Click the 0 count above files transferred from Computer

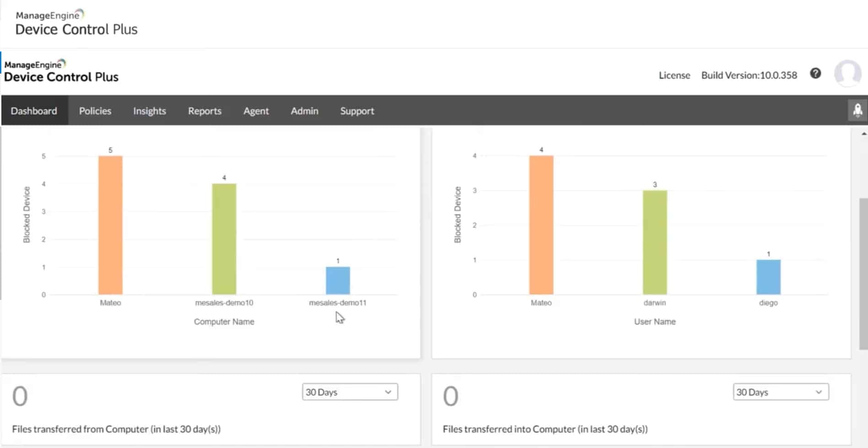(20, 396)
